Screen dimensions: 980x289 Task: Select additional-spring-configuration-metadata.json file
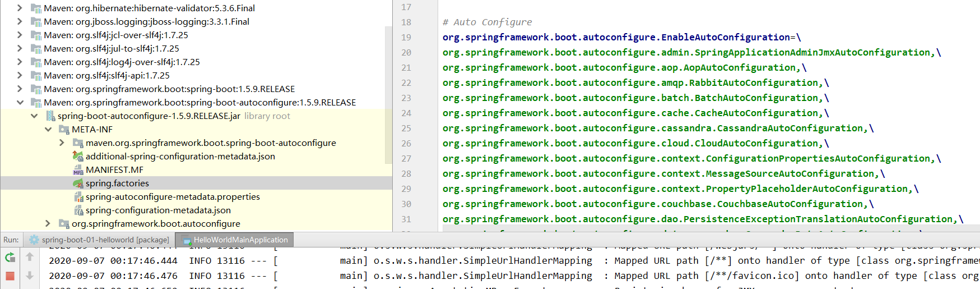coord(180,156)
